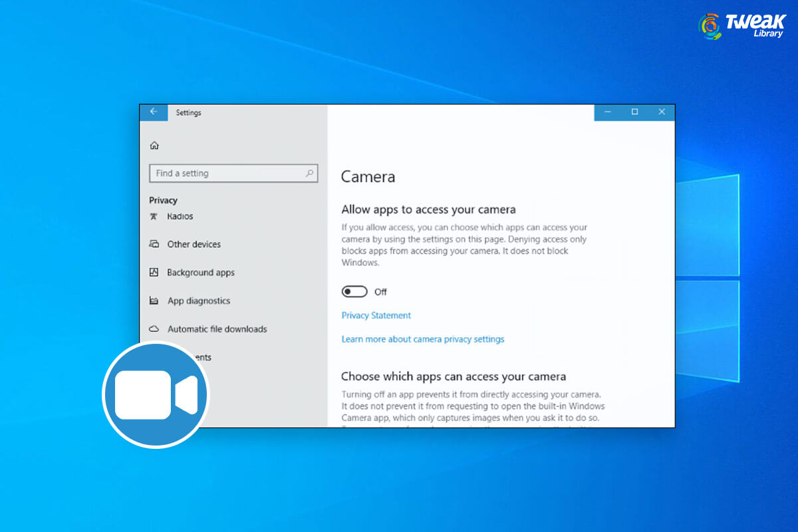The width and height of the screenshot is (798, 532).
Task: Learn more about camera privacy settings
Action: click(423, 339)
